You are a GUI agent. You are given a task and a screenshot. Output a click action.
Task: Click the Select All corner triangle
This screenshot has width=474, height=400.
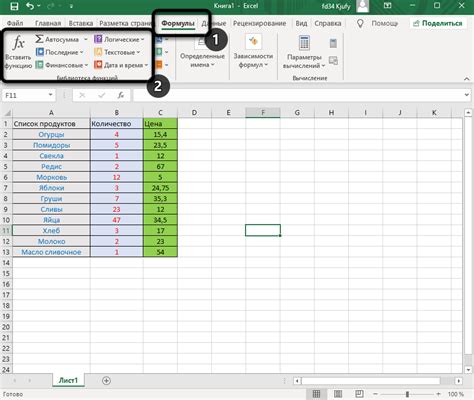(7, 113)
